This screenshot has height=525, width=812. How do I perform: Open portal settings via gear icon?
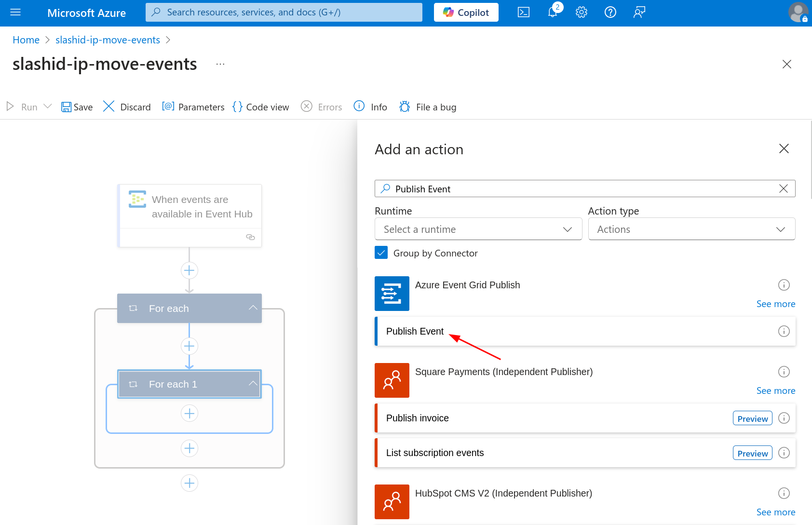point(581,12)
